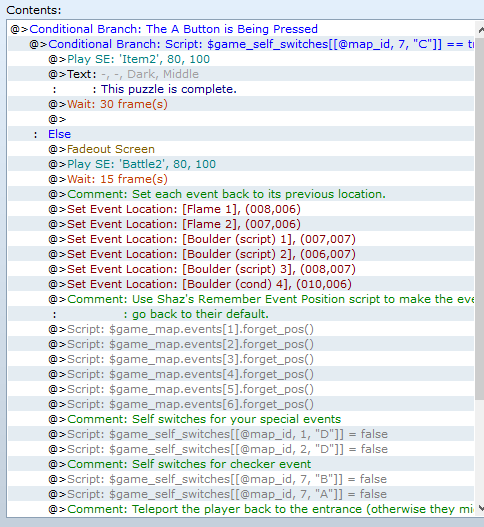Select the nested Conditional Branch Script line
The image size is (484, 527).
(x=241, y=44)
